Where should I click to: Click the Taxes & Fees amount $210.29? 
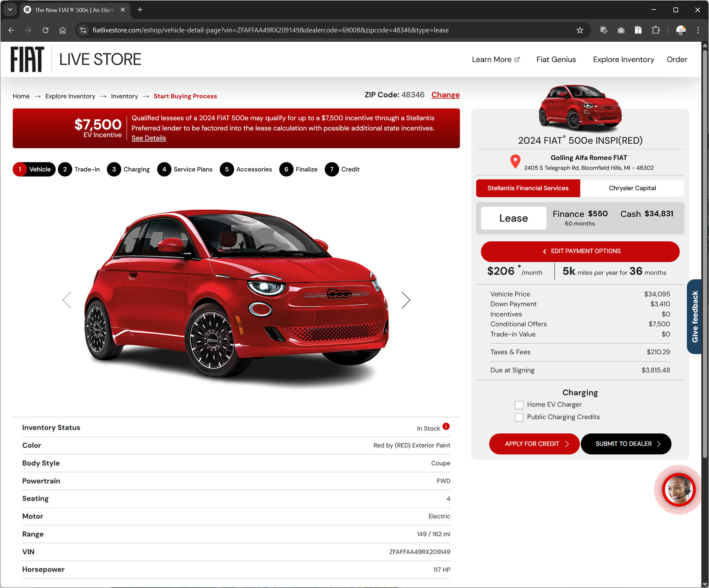[658, 352]
